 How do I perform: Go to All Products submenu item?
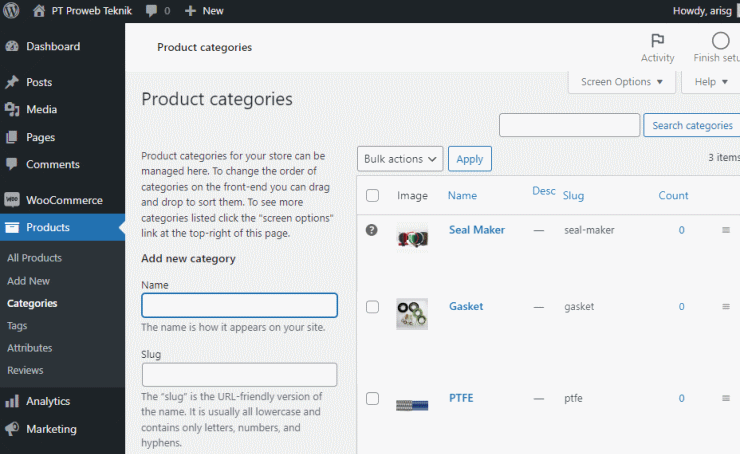(34, 258)
